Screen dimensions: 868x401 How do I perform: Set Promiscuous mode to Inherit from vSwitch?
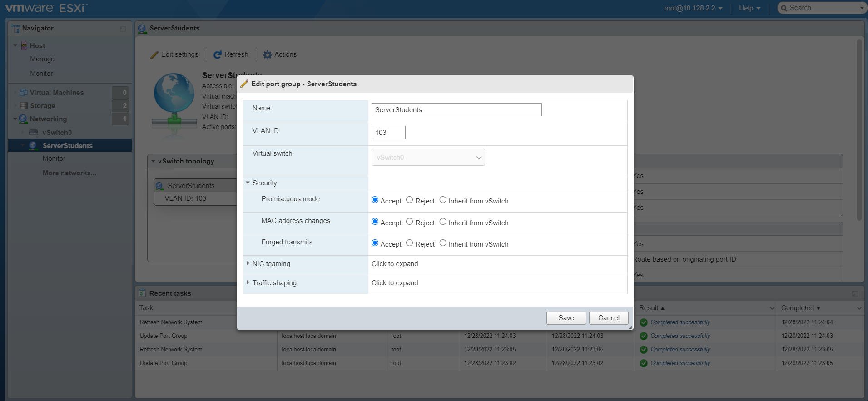[443, 200]
